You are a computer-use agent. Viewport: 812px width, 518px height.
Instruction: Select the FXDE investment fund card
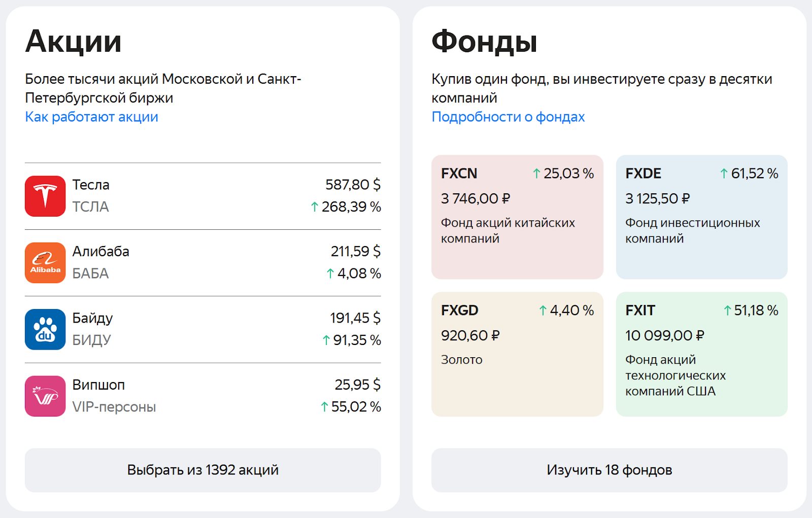coord(701,216)
